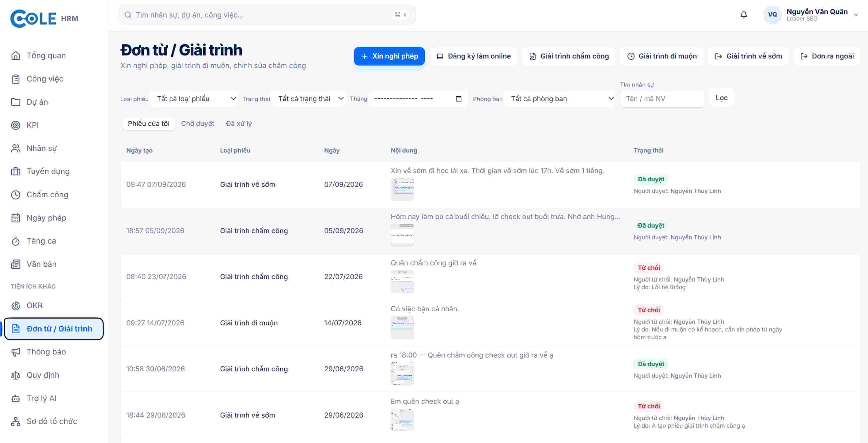Click Giải trình chấm công button
Image resolution: width=868 pixels, height=443 pixels.
[x=569, y=56]
